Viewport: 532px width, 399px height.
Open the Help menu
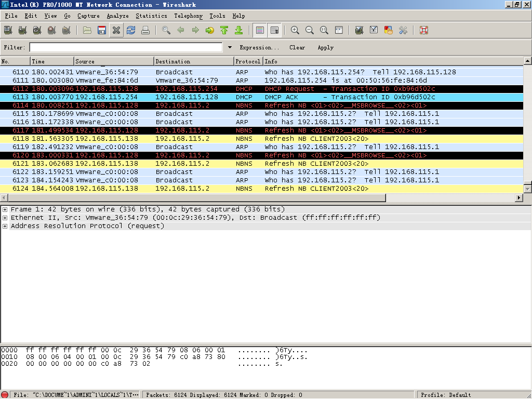pyautogui.click(x=238, y=16)
